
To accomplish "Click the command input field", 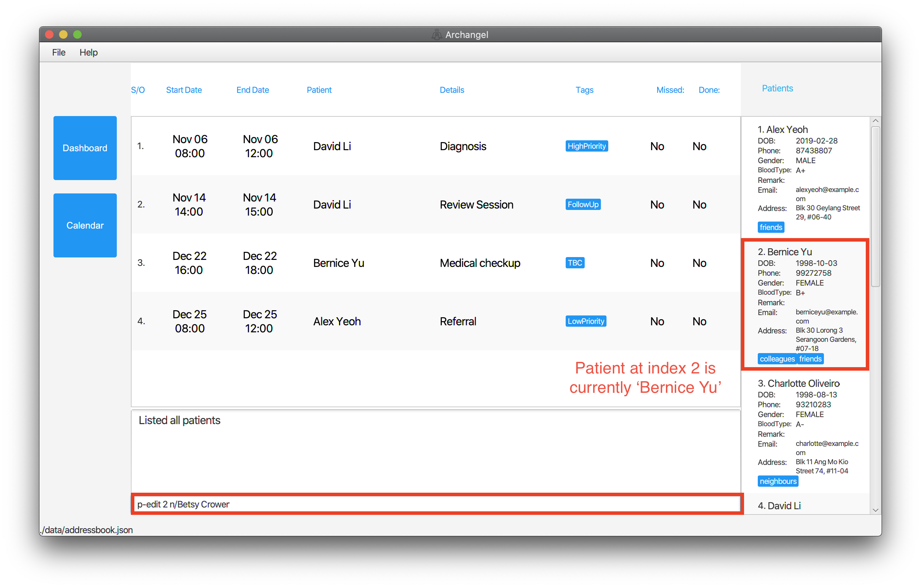I will coord(437,504).
